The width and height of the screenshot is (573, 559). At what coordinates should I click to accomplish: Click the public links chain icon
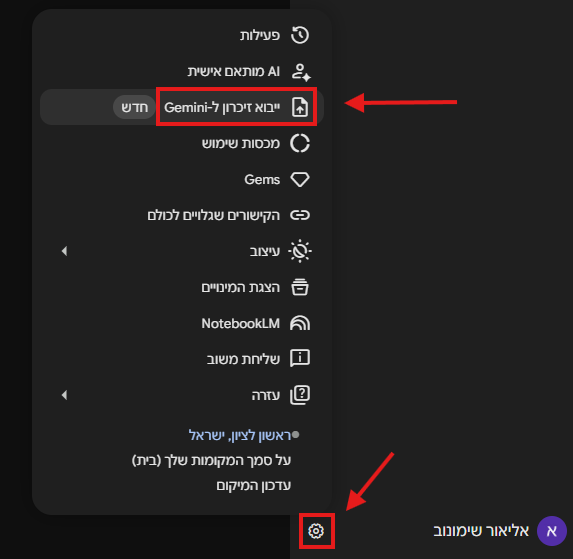tap(300, 215)
